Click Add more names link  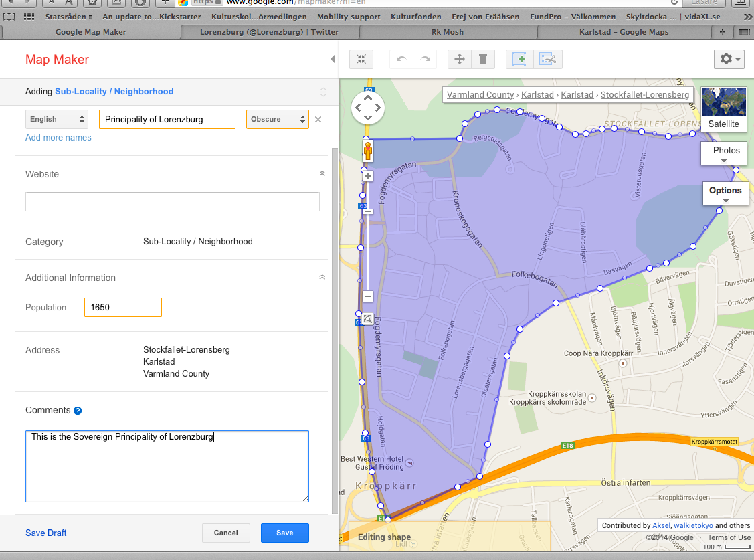[x=58, y=137]
